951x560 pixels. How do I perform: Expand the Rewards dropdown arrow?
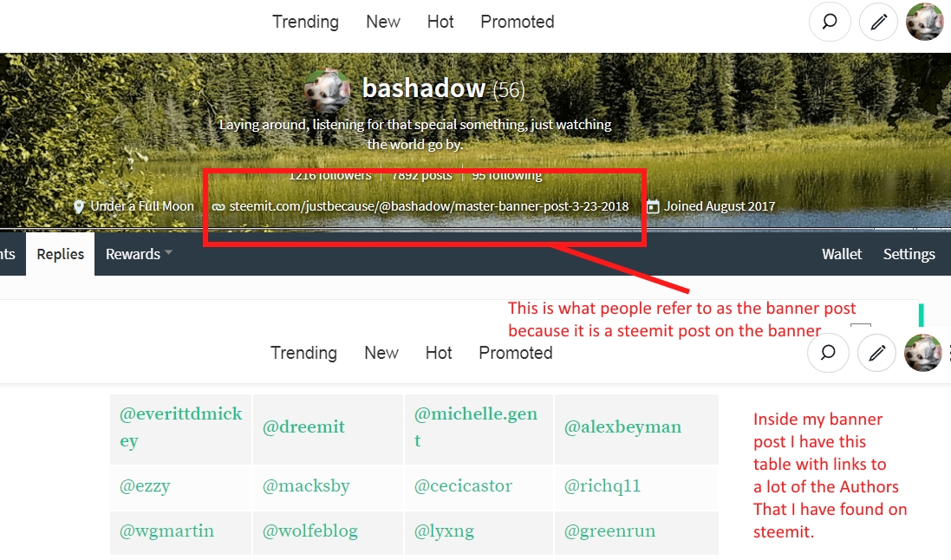168,252
